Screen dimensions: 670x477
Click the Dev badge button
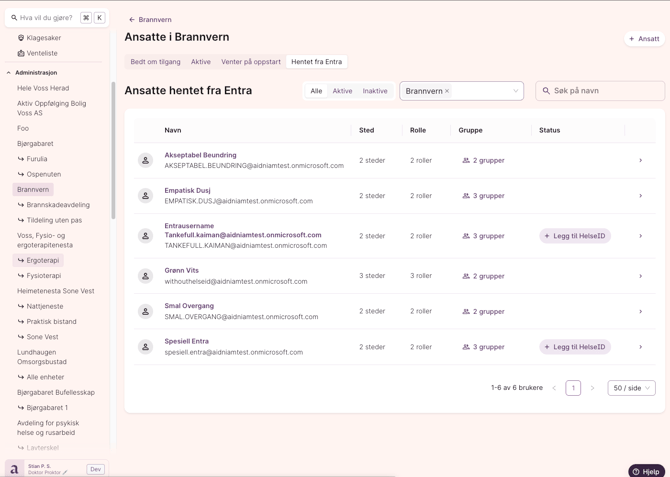pyautogui.click(x=95, y=469)
